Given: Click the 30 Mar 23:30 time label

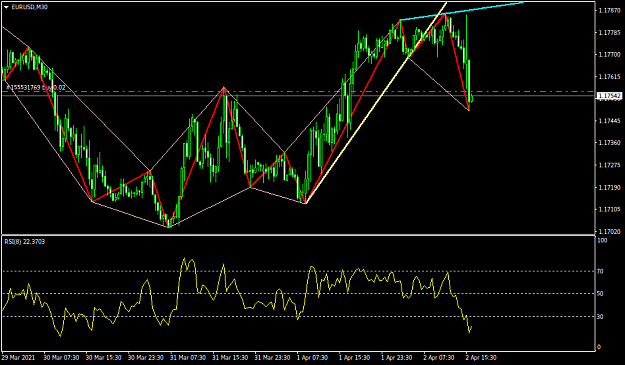Looking at the screenshot, I should click(x=145, y=358).
